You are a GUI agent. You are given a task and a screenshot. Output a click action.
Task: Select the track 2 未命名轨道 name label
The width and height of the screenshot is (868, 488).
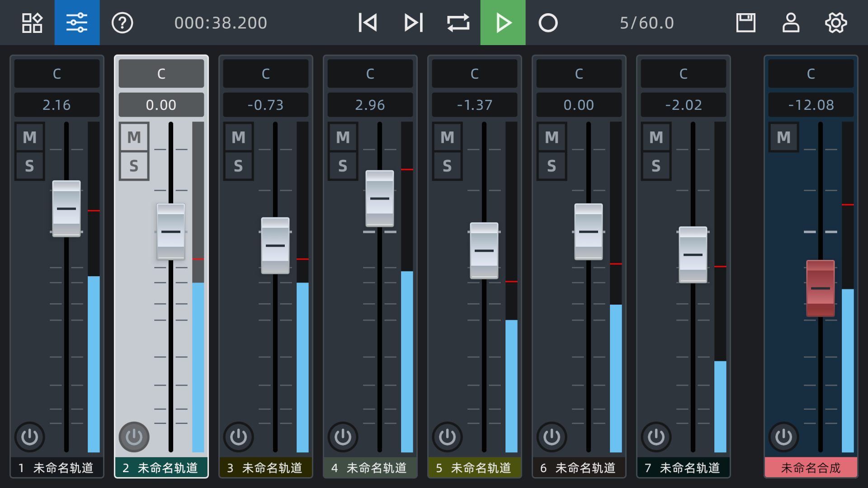click(161, 468)
